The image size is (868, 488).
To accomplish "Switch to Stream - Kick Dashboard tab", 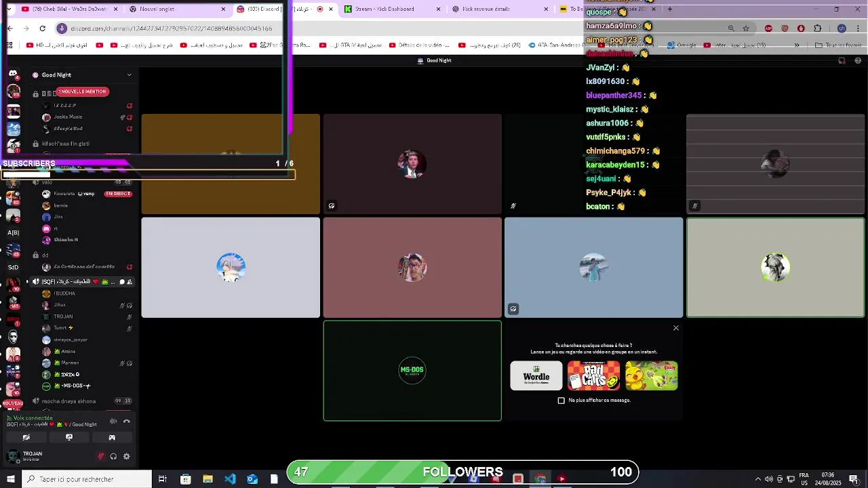I will pos(393,9).
